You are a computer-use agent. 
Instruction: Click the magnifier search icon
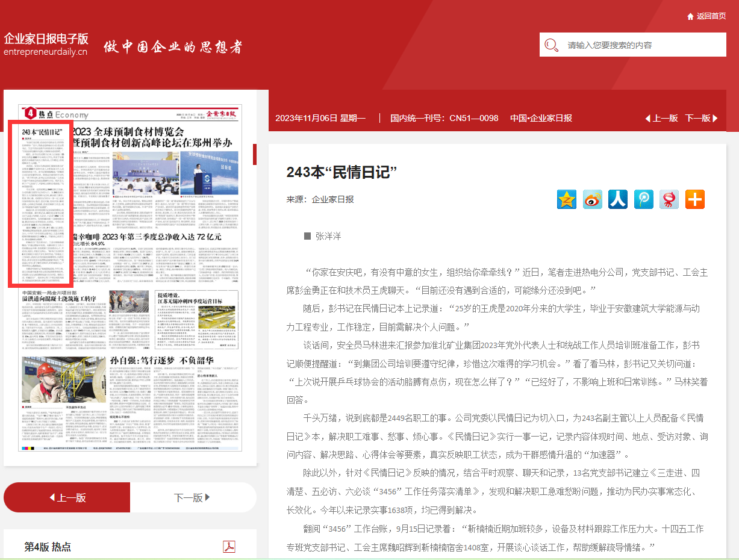tap(550, 45)
